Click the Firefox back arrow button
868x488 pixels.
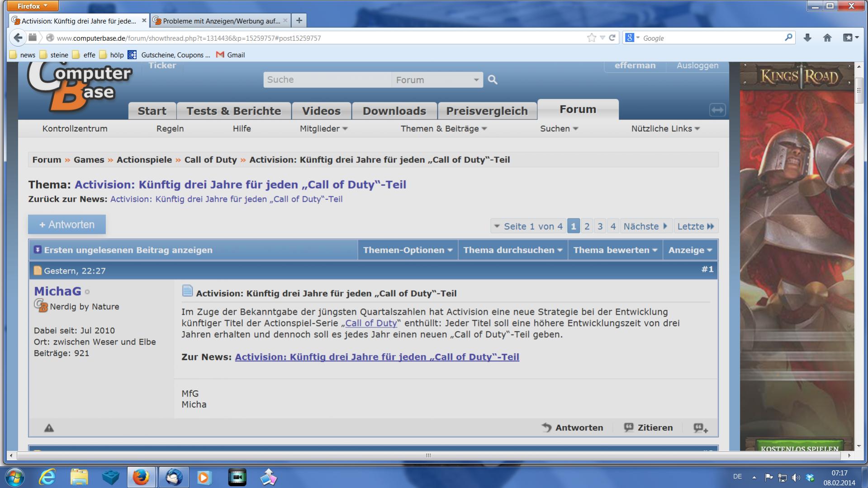(x=18, y=38)
